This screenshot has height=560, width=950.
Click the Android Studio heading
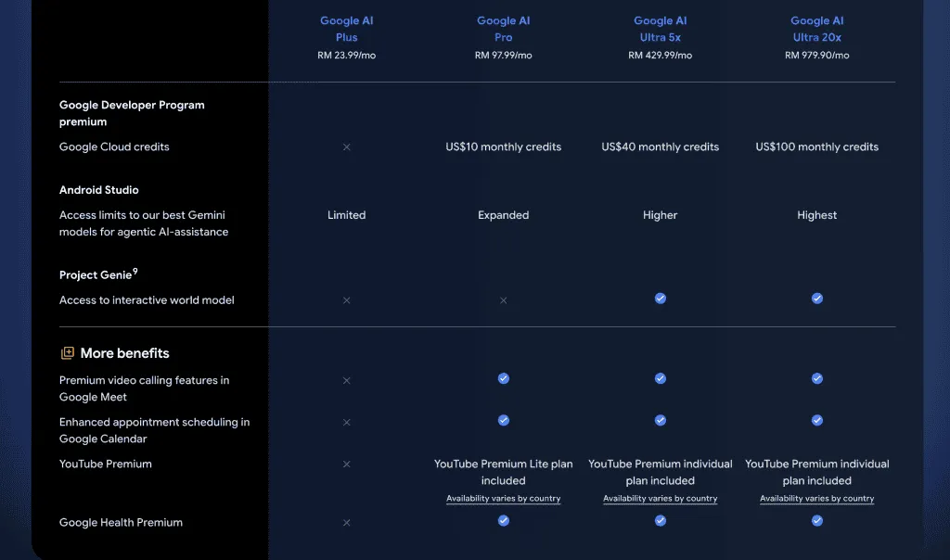pos(98,190)
